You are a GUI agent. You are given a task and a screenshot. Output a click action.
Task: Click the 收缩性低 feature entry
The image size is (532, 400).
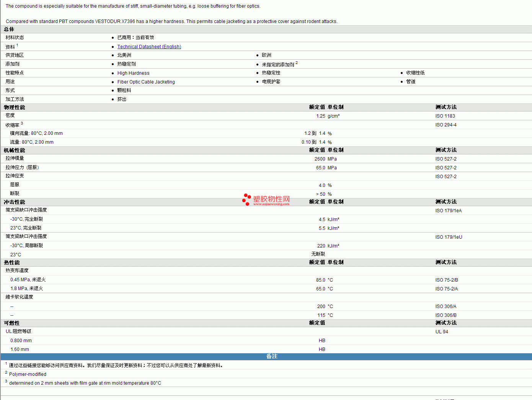pyautogui.click(x=416, y=73)
